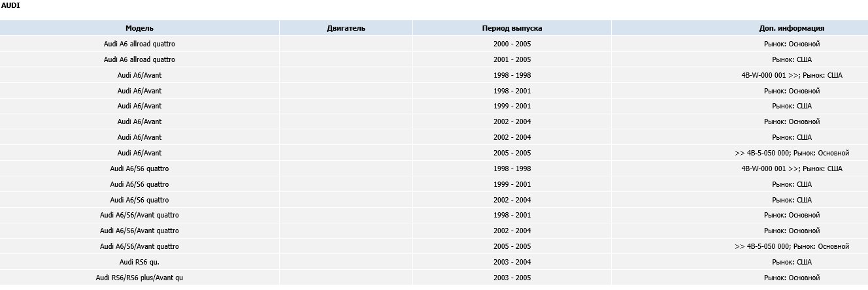The width and height of the screenshot is (868, 290).
Task: Click the Модель column header
Action: pos(139,28)
